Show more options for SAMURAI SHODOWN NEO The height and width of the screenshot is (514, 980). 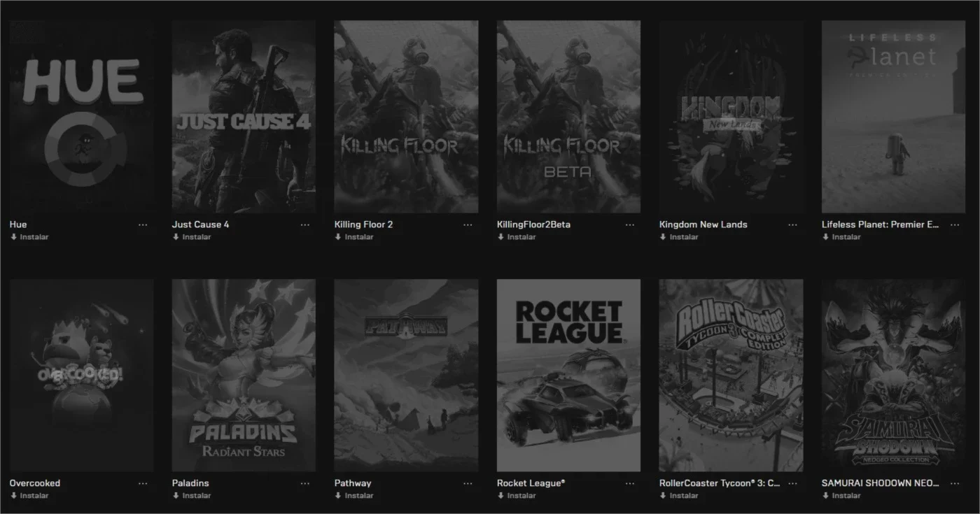point(955,483)
